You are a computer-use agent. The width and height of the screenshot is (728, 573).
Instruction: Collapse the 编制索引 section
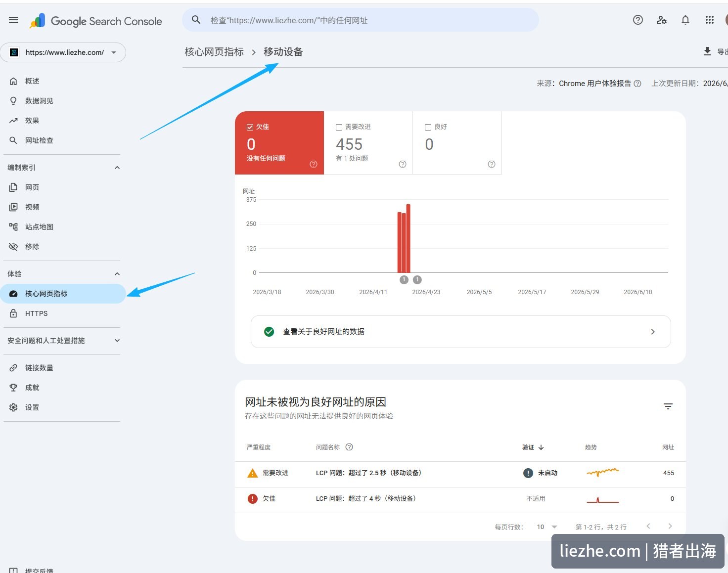tap(117, 168)
